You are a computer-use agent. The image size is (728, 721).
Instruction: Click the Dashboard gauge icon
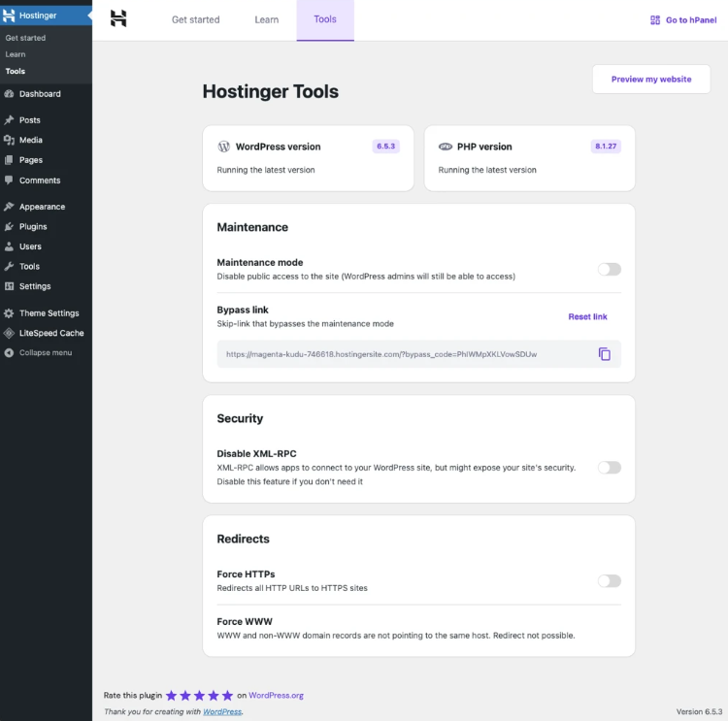(9, 94)
